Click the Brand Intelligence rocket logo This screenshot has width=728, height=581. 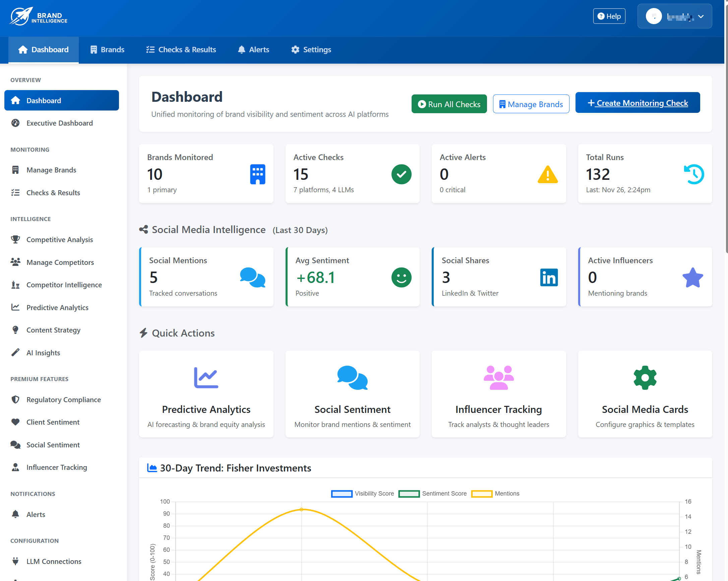point(21,16)
